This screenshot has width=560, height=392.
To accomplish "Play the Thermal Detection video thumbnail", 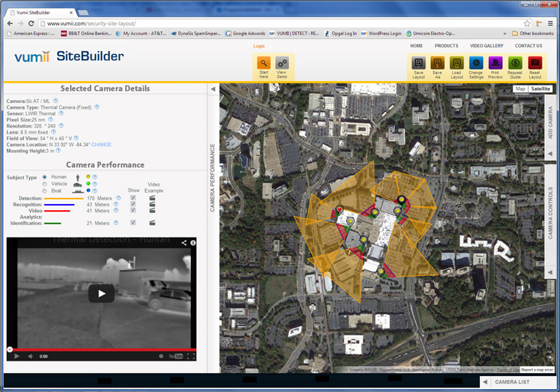I will pyautogui.click(x=102, y=293).
